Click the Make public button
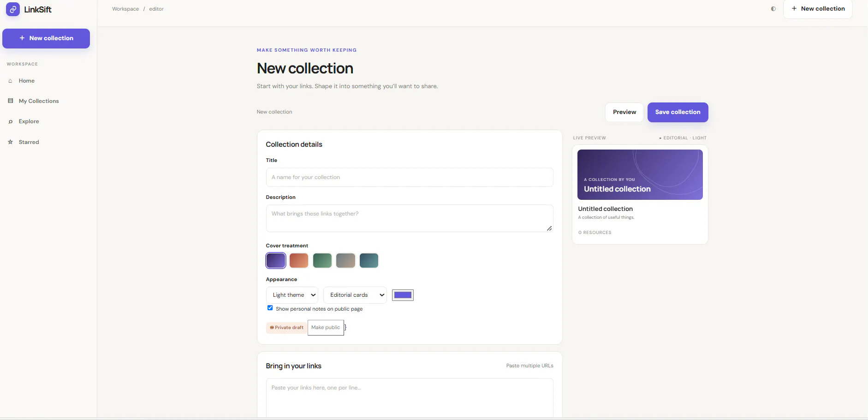Screen dimensions: 868x420 [x=326, y=328]
